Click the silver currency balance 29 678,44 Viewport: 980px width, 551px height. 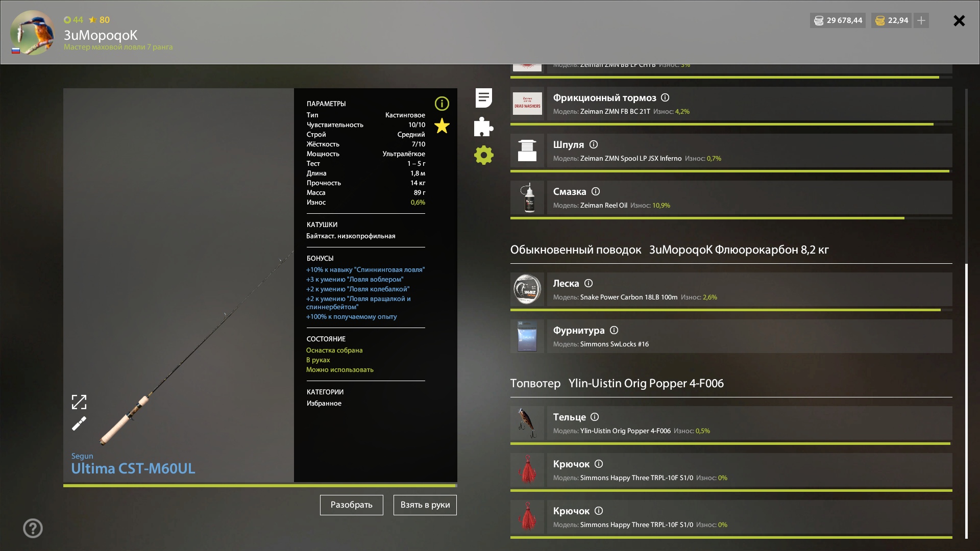pos(838,20)
